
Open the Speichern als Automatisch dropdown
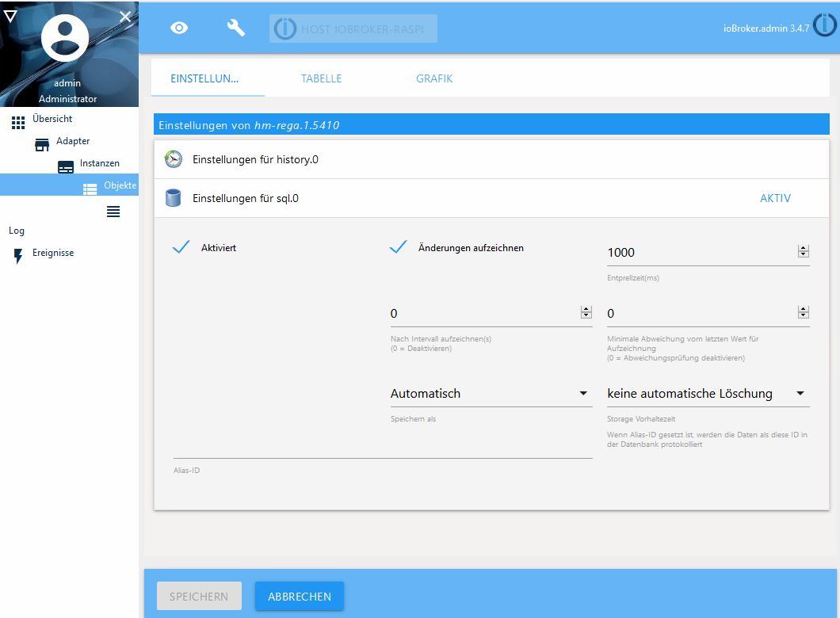[x=491, y=394]
